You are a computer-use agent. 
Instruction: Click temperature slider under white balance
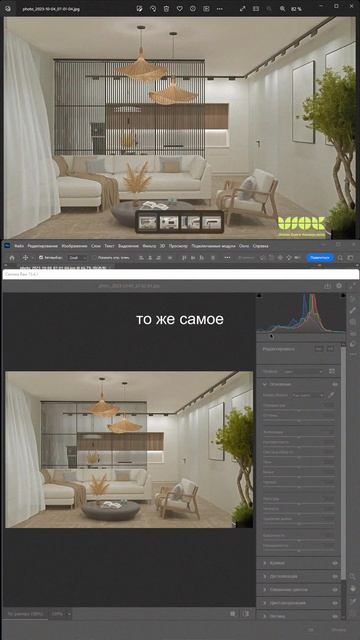tap(299, 410)
